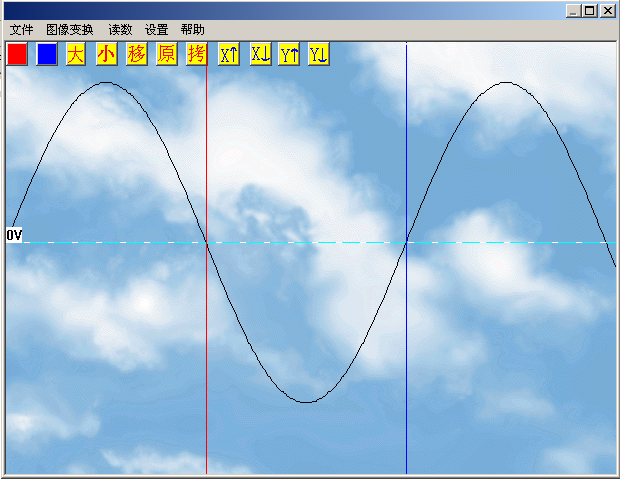Click the X↓ shrink horizontal scale button

click(x=261, y=54)
